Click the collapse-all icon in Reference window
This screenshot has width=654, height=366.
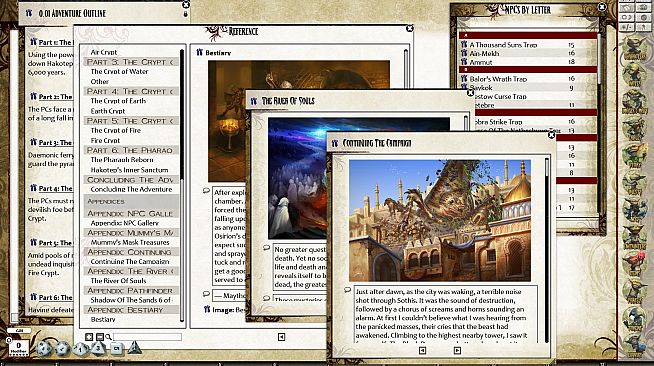coord(99,336)
